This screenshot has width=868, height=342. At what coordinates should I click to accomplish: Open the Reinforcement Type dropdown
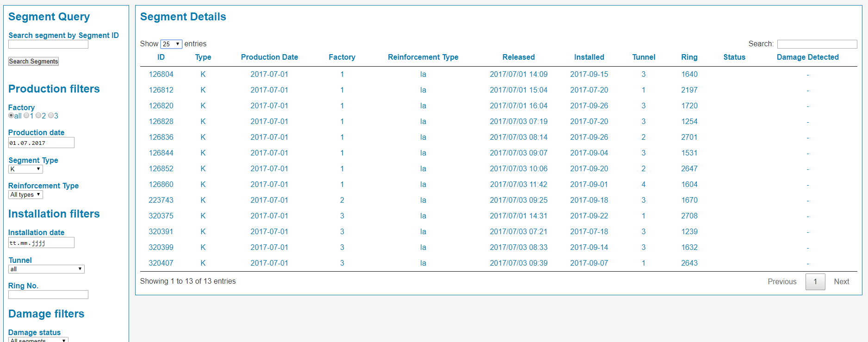[x=25, y=195]
